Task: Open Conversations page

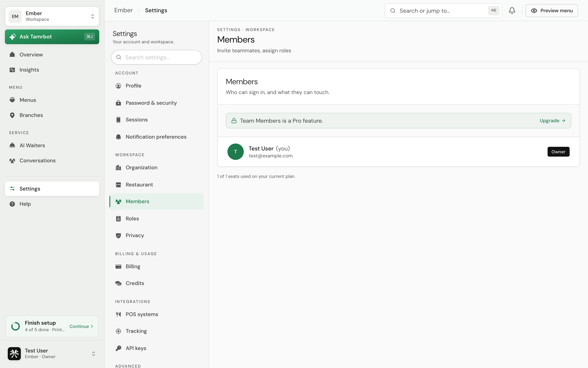Action: click(x=52, y=161)
